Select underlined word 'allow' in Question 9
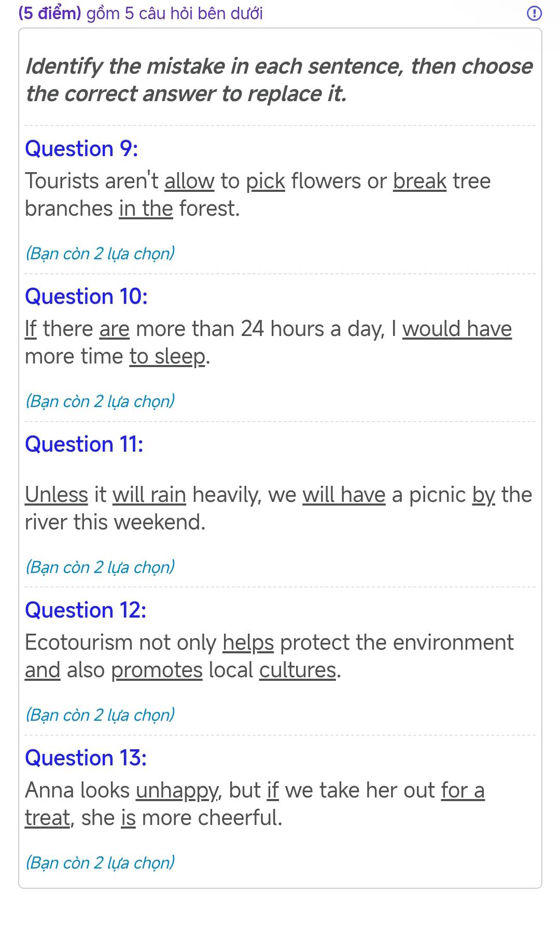 [x=189, y=181]
